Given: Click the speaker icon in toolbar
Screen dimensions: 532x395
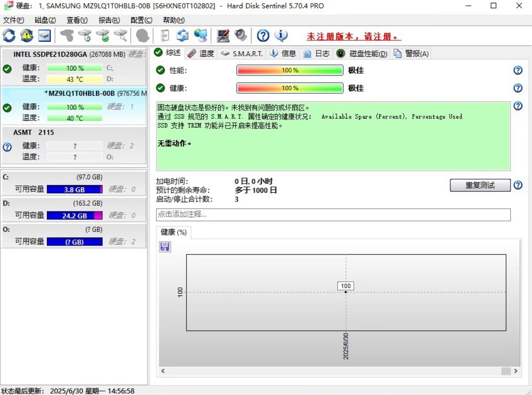Looking at the screenshot, I should point(241,35).
